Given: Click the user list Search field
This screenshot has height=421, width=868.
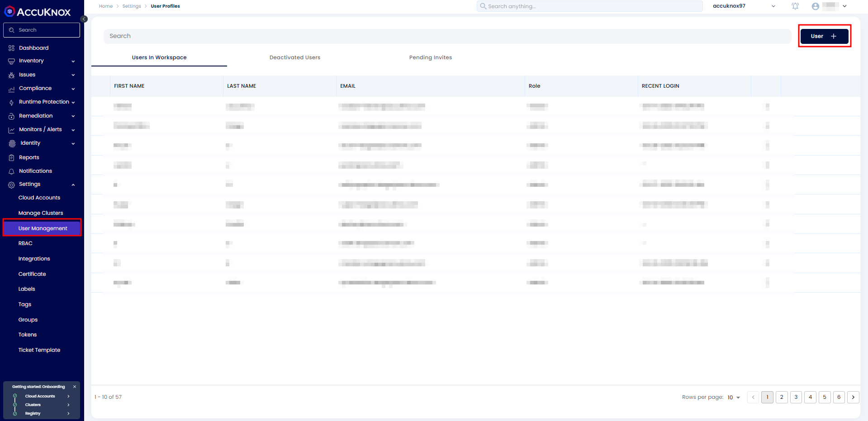Looking at the screenshot, I should point(447,36).
